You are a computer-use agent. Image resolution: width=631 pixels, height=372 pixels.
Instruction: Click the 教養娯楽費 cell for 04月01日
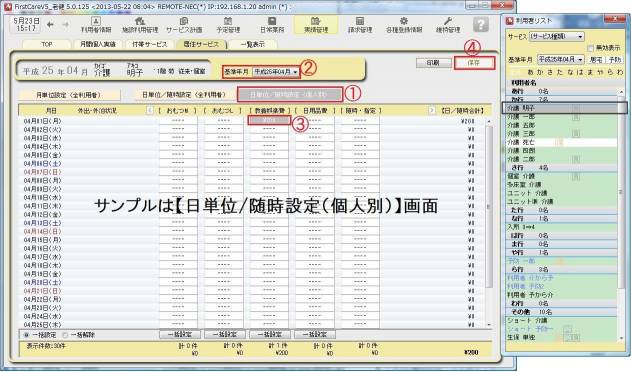point(269,120)
